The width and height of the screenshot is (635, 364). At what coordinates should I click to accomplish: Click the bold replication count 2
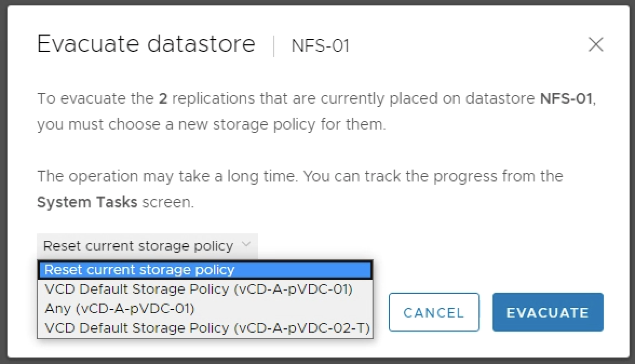point(163,99)
